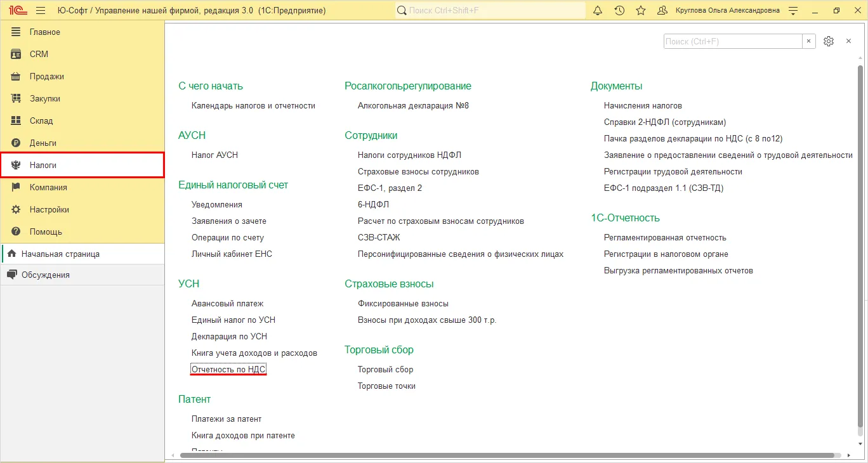Click the horizontal scrollbar at panel bottom

pyautogui.click(x=508, y=455)
